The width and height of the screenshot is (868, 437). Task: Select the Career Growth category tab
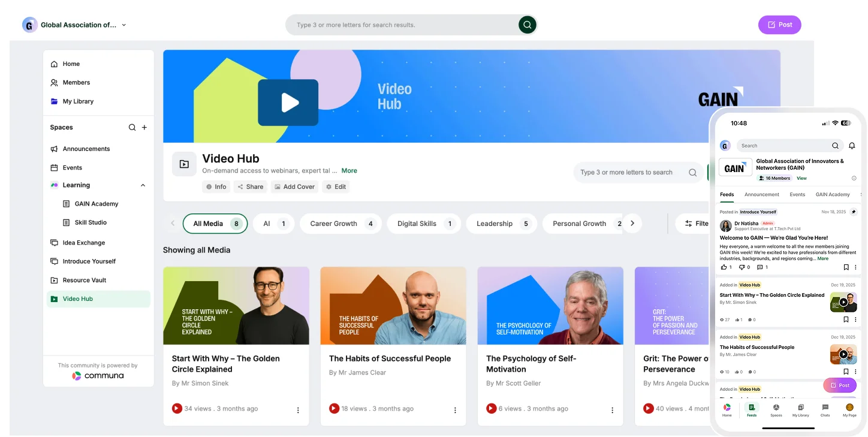click(x=340, y=224)
